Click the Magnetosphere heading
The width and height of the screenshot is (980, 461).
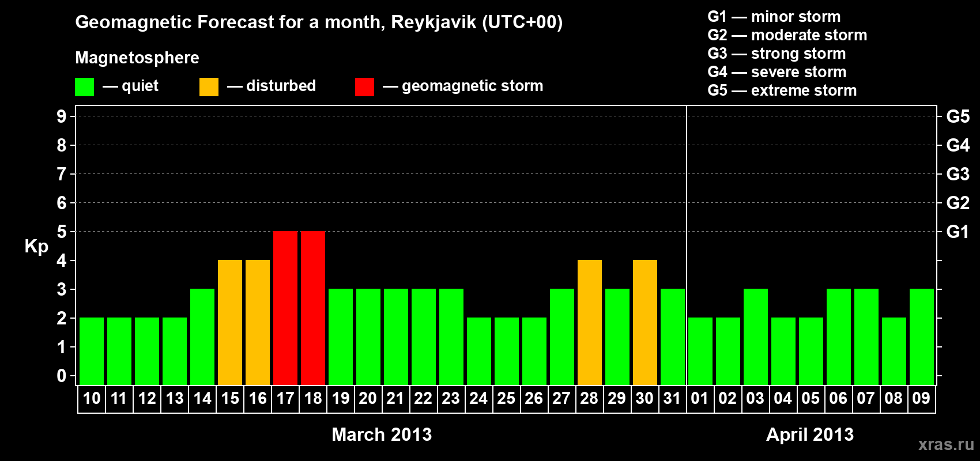pyautogui.click(x=137, y=58)
